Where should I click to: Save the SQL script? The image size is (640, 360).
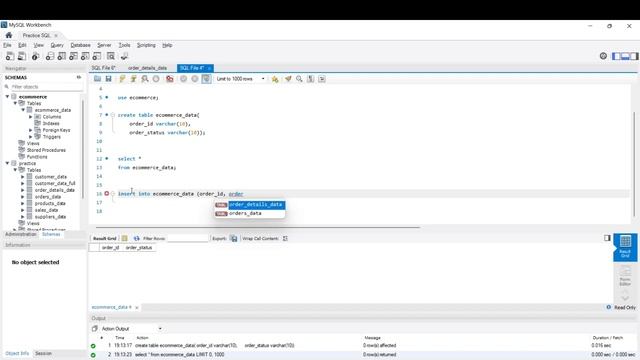[108, 79]
